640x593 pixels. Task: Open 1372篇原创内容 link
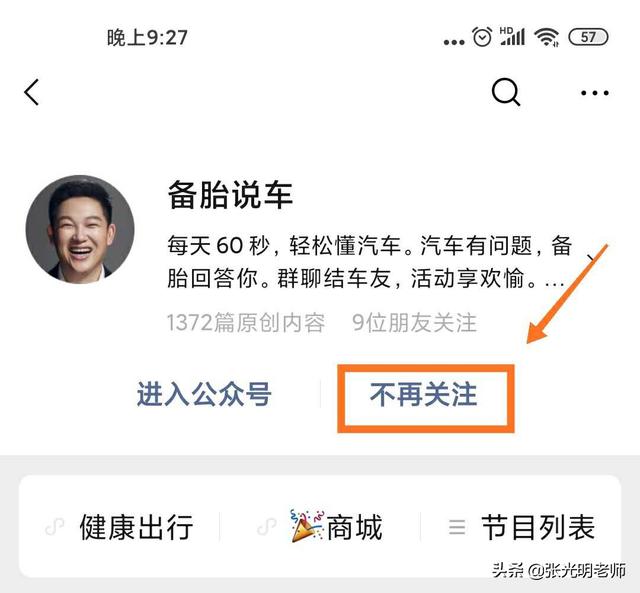point(246,323)
